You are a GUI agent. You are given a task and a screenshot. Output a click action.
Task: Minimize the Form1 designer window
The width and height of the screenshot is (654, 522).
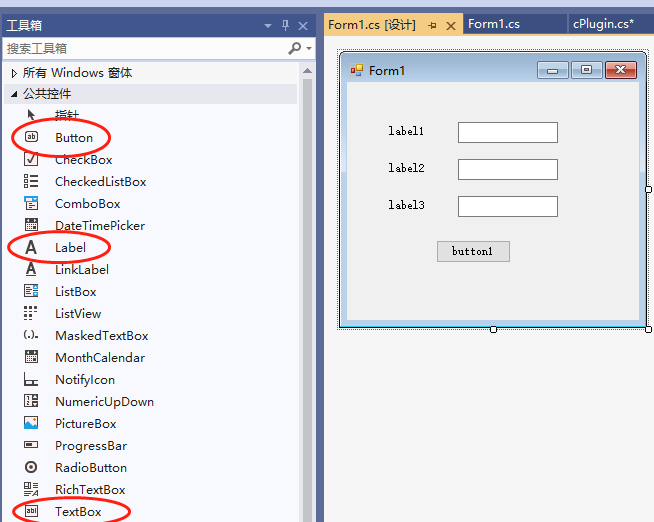[x=553, y=70]
